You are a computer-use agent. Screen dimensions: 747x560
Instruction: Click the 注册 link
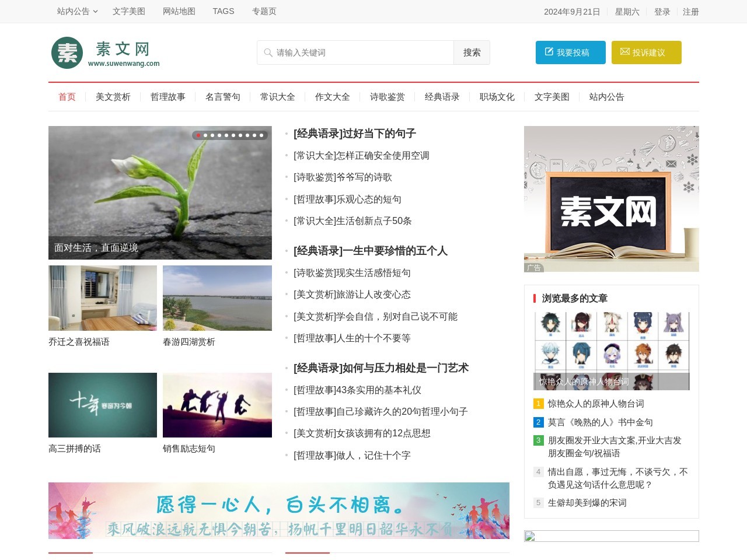(x=690, y=12)
